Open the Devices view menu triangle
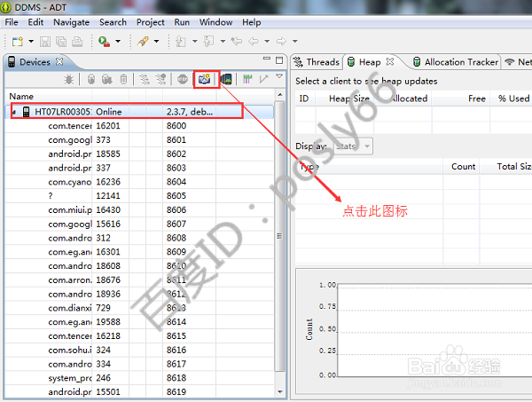The width and height of the screenshot is (532, 402). [279, 76]
